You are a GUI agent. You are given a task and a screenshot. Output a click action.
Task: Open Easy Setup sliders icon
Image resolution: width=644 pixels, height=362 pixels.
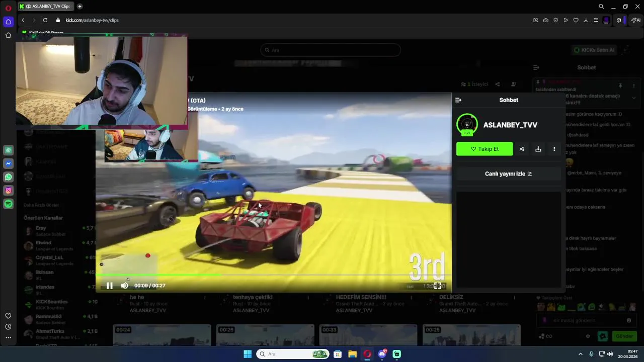(596, 20)
